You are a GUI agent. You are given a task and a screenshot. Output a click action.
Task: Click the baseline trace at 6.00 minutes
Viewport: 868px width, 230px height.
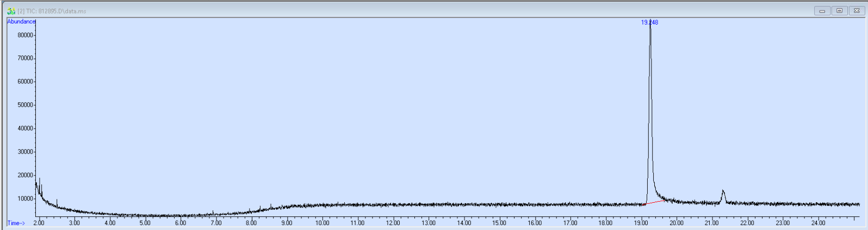tap(181, 215)
